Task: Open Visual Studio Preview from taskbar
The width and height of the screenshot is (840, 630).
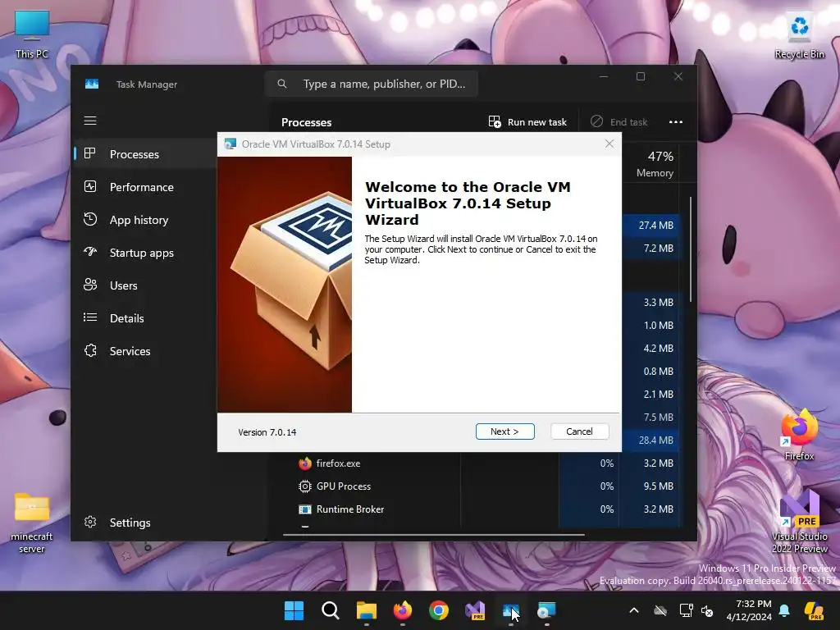Action: pyautogui.click(x=475, y=610)
